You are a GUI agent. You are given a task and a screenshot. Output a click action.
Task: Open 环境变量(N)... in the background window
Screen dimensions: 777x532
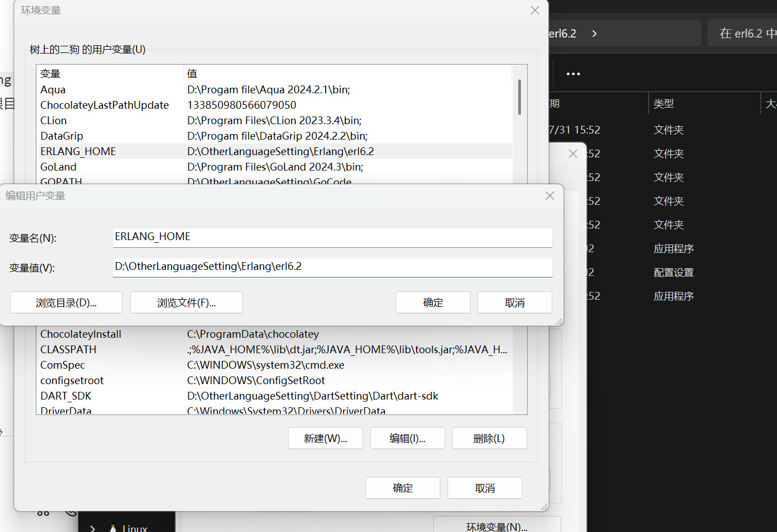[x=497, y=526]
